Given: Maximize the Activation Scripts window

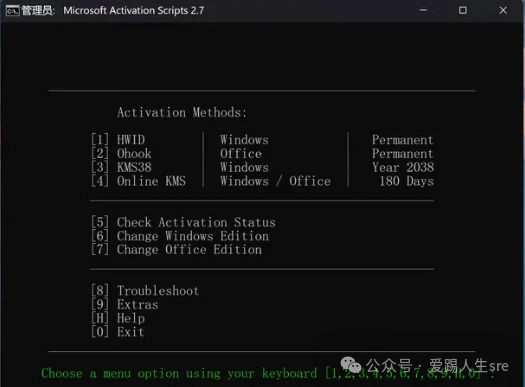Looking at the screenshot, I should [x=463, y=10].
